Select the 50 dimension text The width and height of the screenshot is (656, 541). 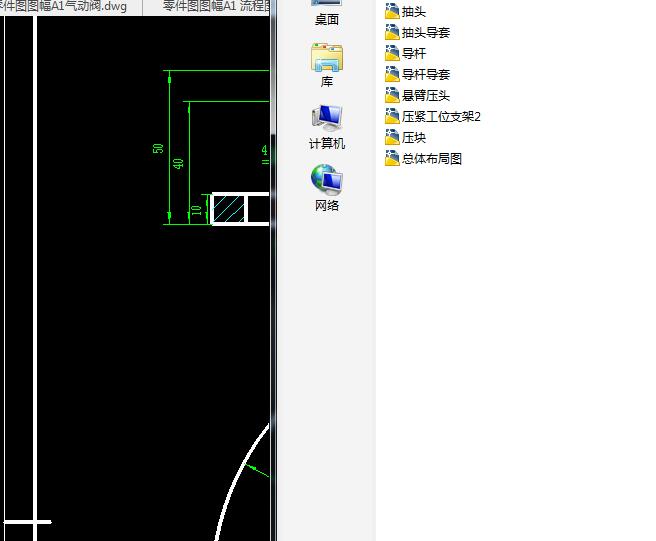pos(158,148)
